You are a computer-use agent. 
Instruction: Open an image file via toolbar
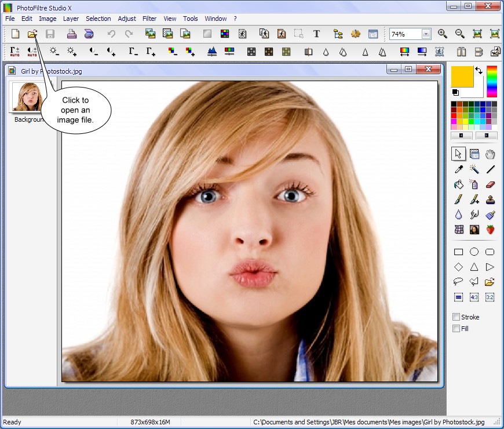32,34
